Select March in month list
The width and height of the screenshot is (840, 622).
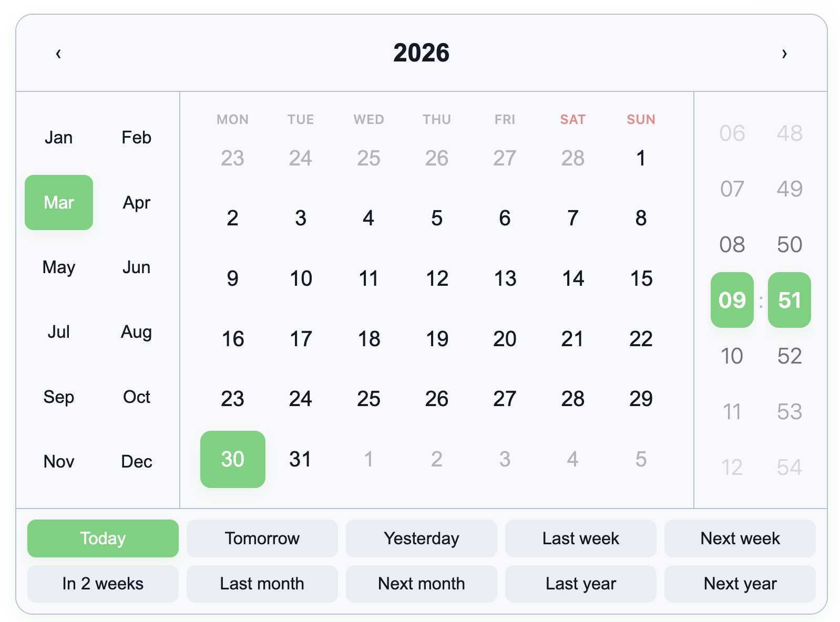59,202
